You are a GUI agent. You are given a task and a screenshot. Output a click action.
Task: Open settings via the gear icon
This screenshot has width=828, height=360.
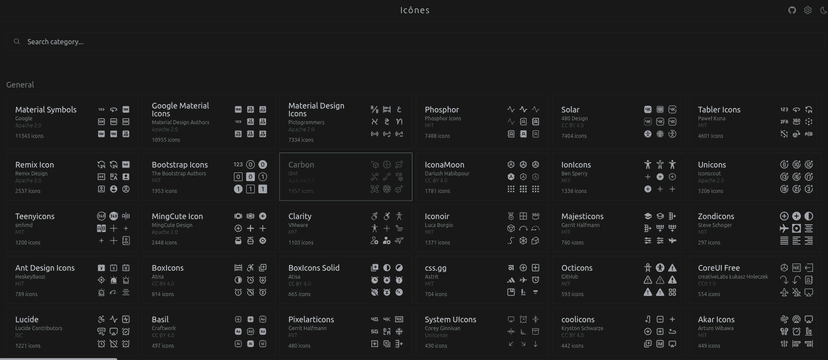807,10
